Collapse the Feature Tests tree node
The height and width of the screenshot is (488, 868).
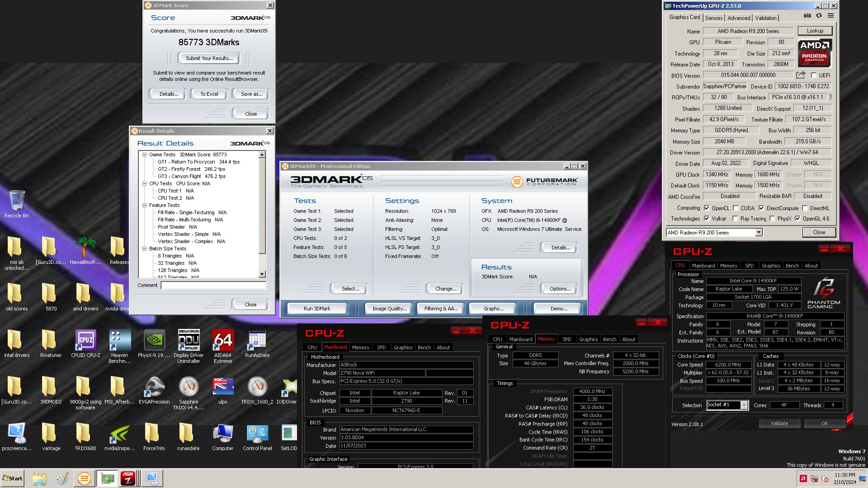point(145,205)
